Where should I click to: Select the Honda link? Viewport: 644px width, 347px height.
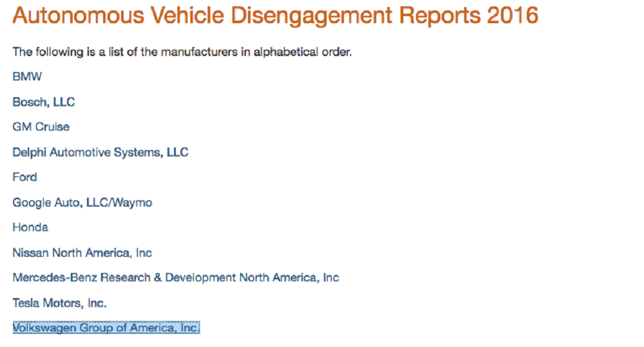30,227
